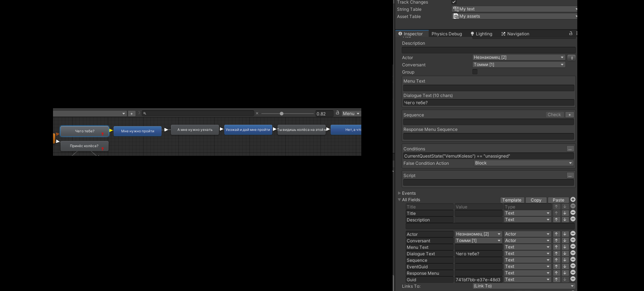Open the Actor dropdown showing Незнакомец [2]

point(519,57)
